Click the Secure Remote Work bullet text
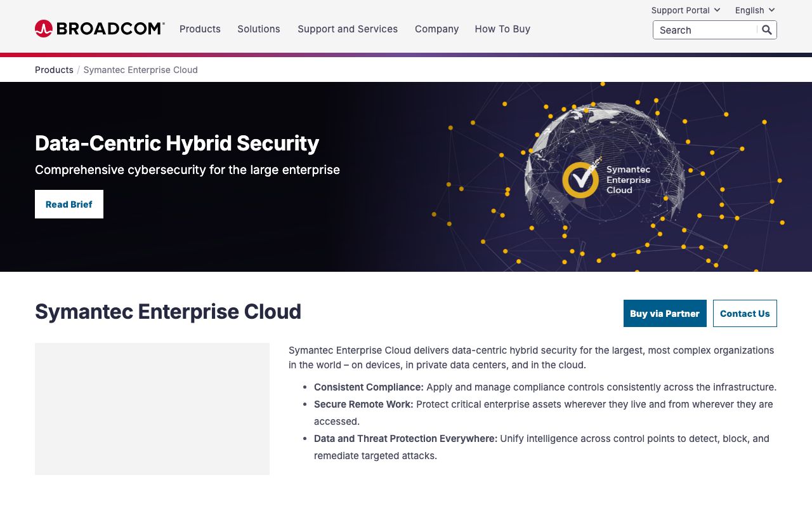 [x=544, y=413]
